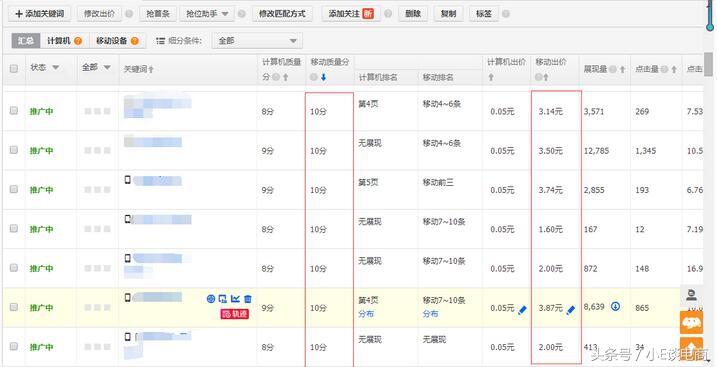Viewport: 717px width, 367px height.
Task: Switch to the 汇总 tab
Action: pyautogui.click(x=26, y=41)
